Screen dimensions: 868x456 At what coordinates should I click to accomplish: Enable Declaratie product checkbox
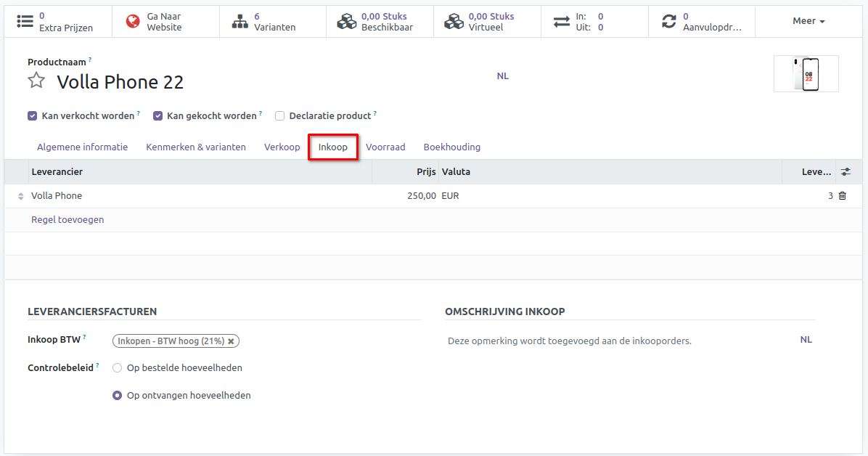click(x=279, y=116)
